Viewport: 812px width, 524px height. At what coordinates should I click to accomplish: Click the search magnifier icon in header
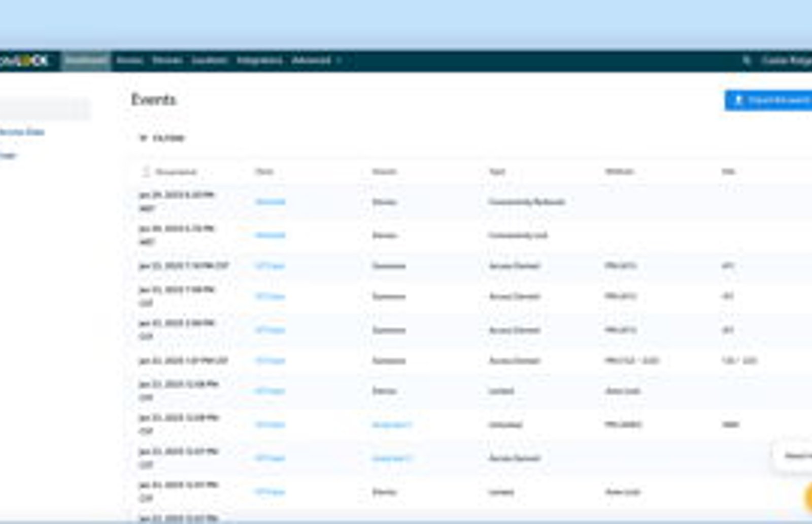tap(746, 60)
